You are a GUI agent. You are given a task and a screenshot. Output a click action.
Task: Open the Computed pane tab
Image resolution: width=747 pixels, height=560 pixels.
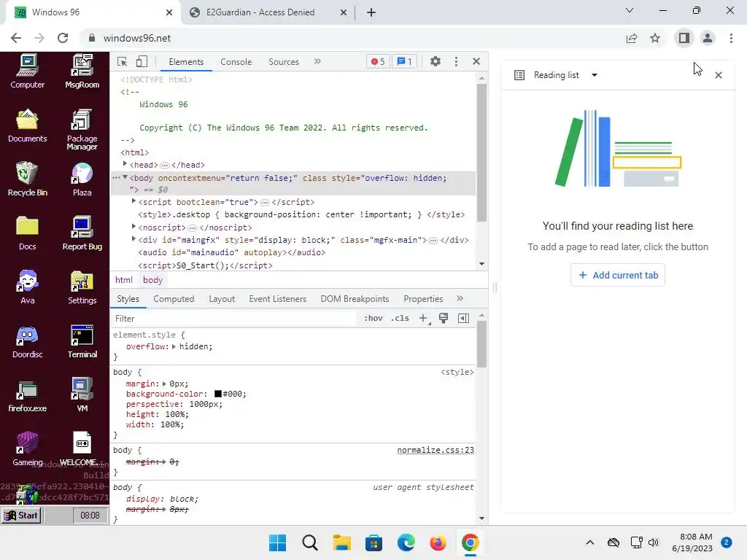point(174,299)
